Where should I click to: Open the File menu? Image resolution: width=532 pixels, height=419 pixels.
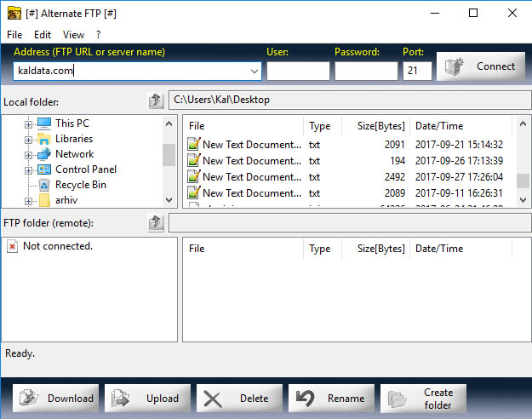(x=14, y=35)
